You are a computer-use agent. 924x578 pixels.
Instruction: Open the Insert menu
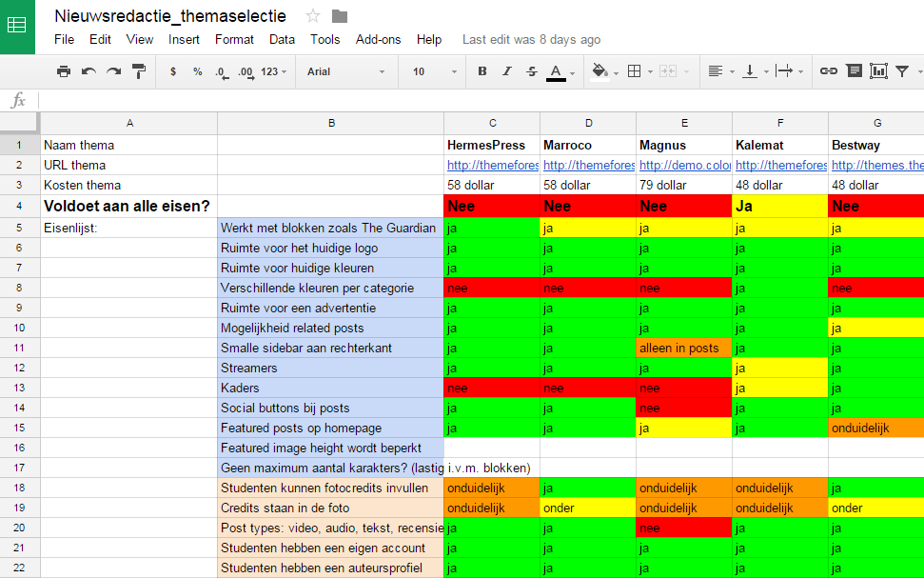pos(184,39)
